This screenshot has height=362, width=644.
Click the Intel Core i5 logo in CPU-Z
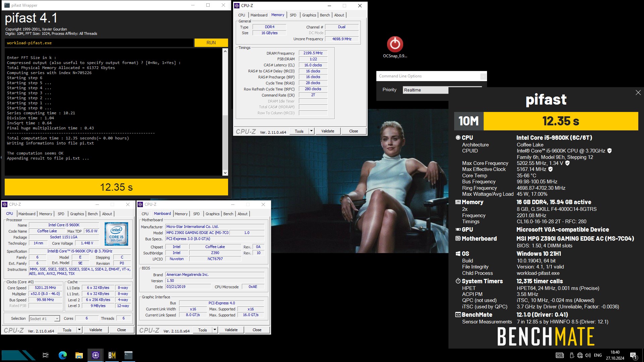(116, 234)
